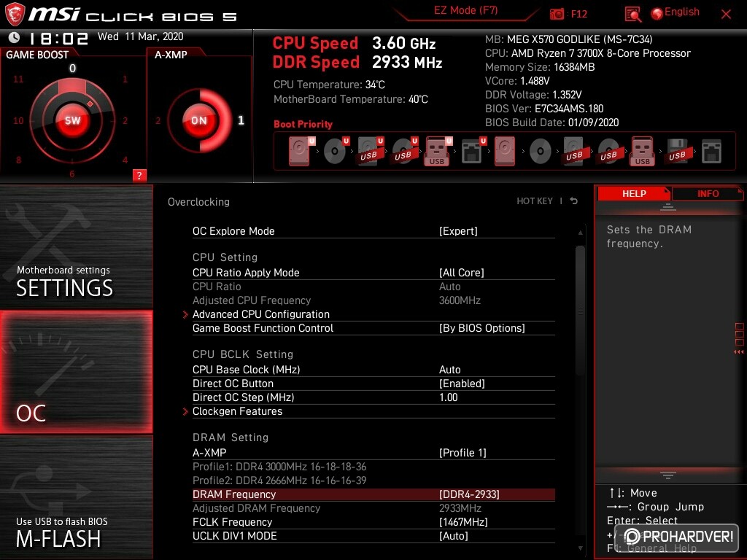Click the date Wed 11 Mar, 2020
Image resolution: width=747 pixels, height=560 pixels.
(x=140, y=36)
